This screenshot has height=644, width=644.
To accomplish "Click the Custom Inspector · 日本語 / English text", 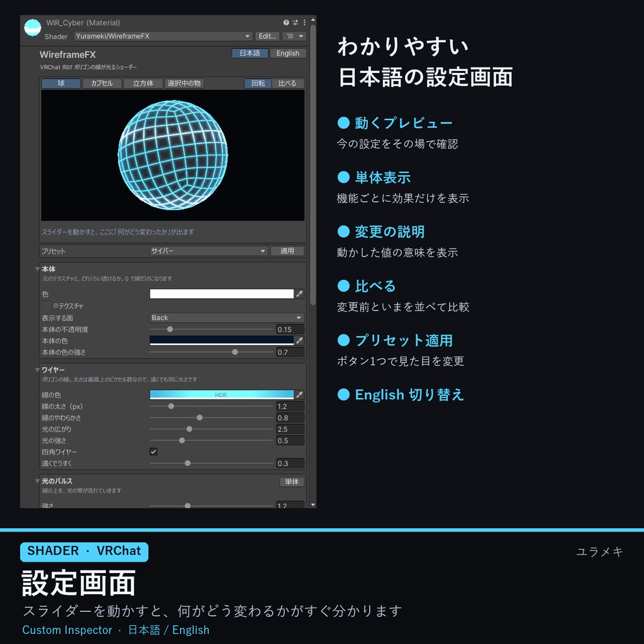I will 116,630.
